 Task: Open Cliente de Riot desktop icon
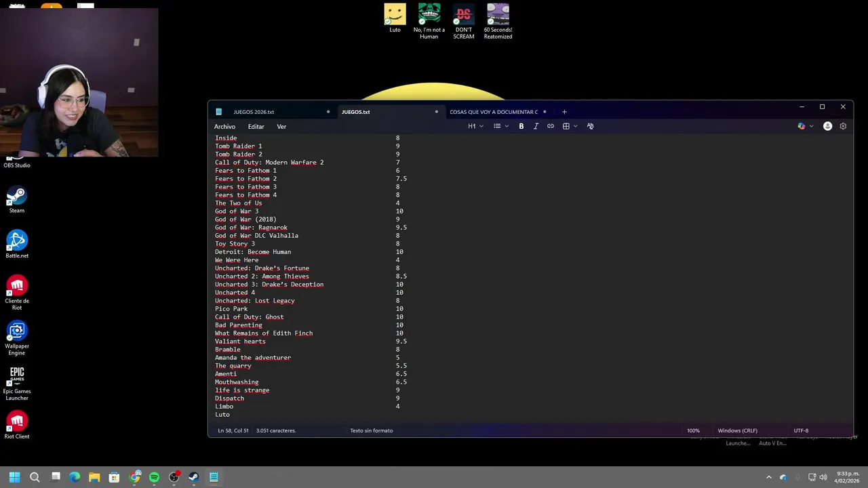[x=17, y=293]
